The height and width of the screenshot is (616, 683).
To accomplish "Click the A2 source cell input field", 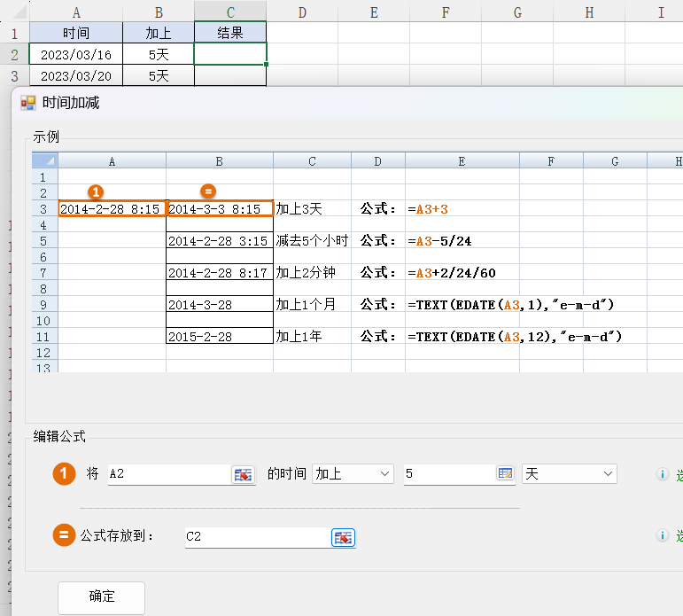I will [167, 474].
